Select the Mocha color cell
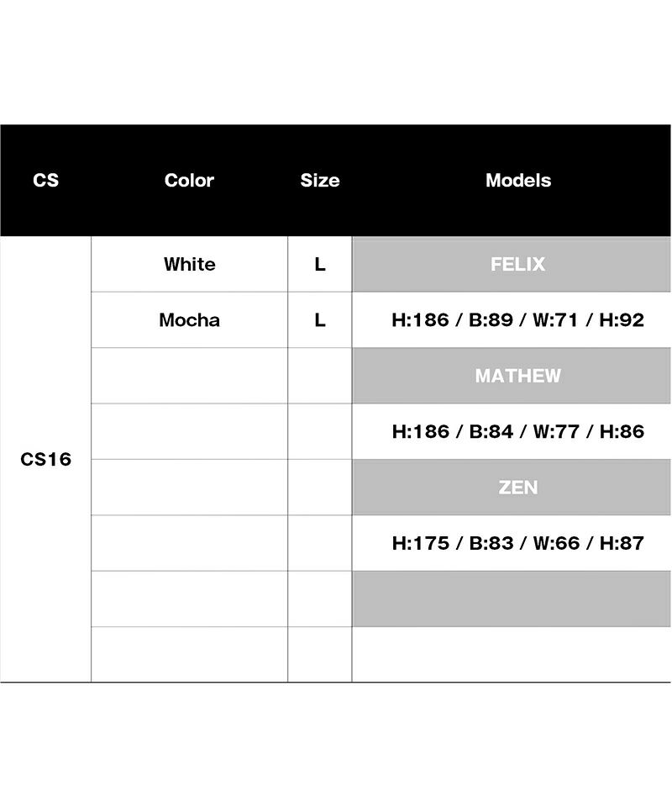 (189, 319)
